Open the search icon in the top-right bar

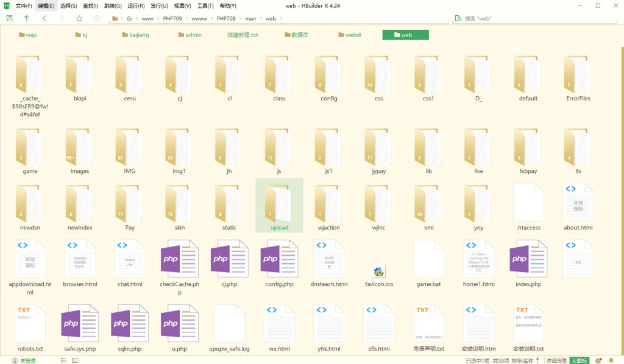click(457, 19)
